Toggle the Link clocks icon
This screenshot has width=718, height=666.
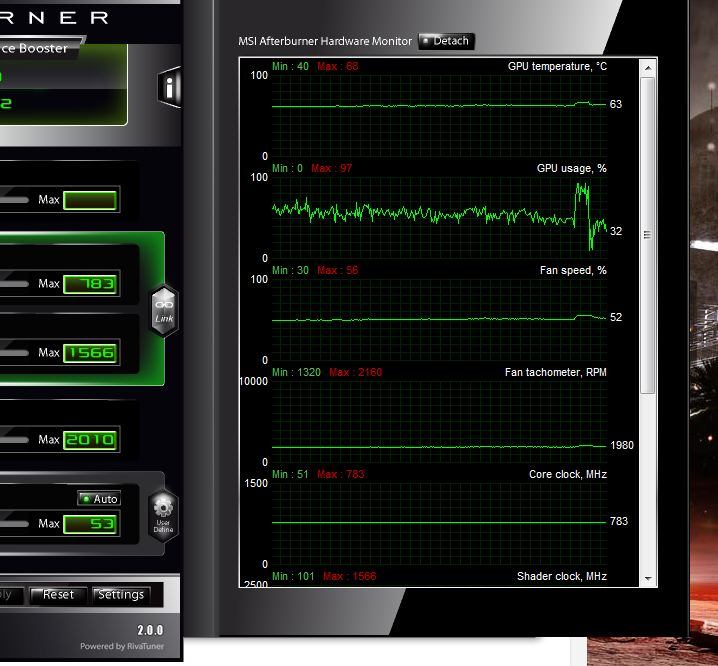pos(163,311)
